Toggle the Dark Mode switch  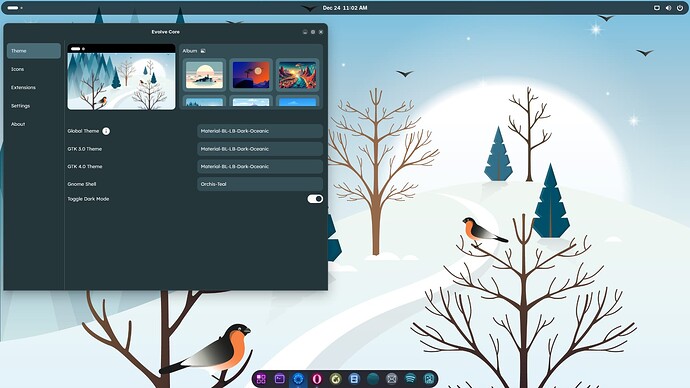click(x=315, y=199)
